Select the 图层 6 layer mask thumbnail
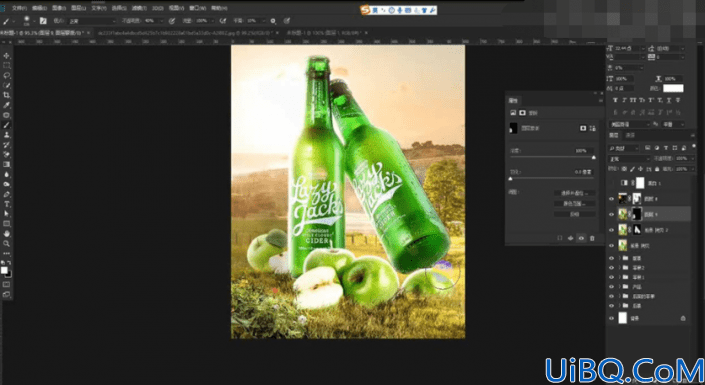 (x=637, y=214)
